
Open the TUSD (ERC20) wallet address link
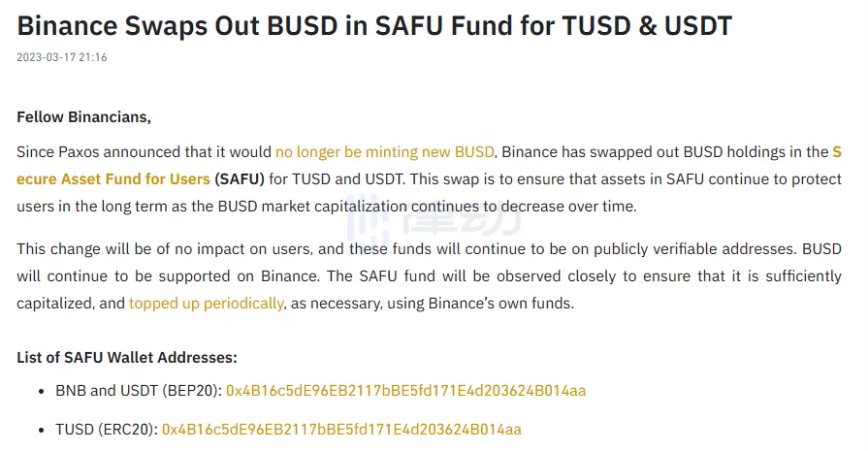point(341,429)
